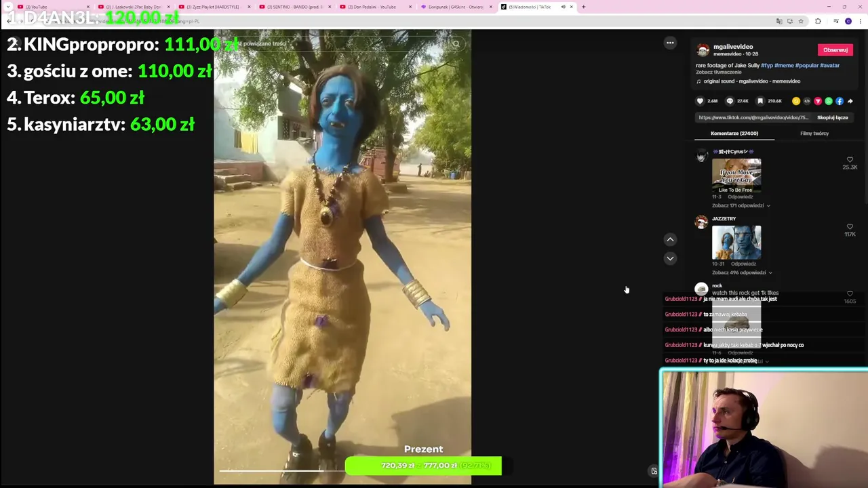
Task: Expand 'Zobacz 171 odpowiedzi' replies
Action: [741, 205]
